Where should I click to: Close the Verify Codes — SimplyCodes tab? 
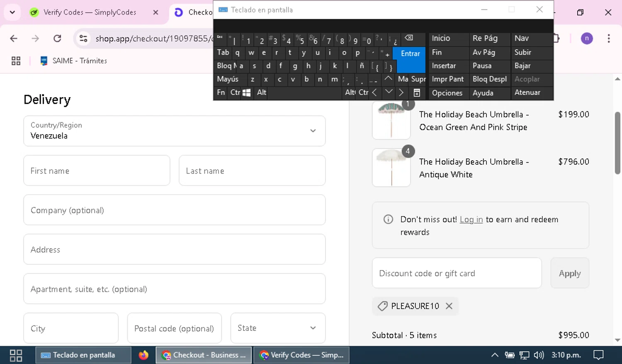(155, 12)
